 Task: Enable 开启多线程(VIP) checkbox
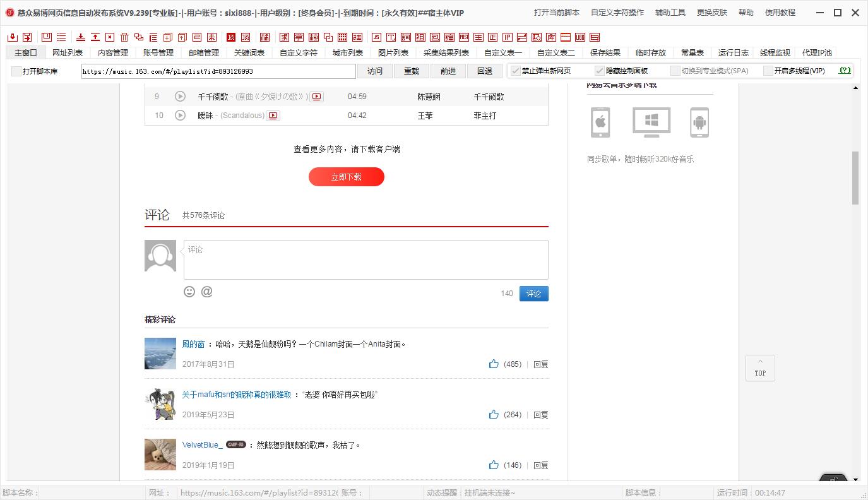[x=768, y=71]
